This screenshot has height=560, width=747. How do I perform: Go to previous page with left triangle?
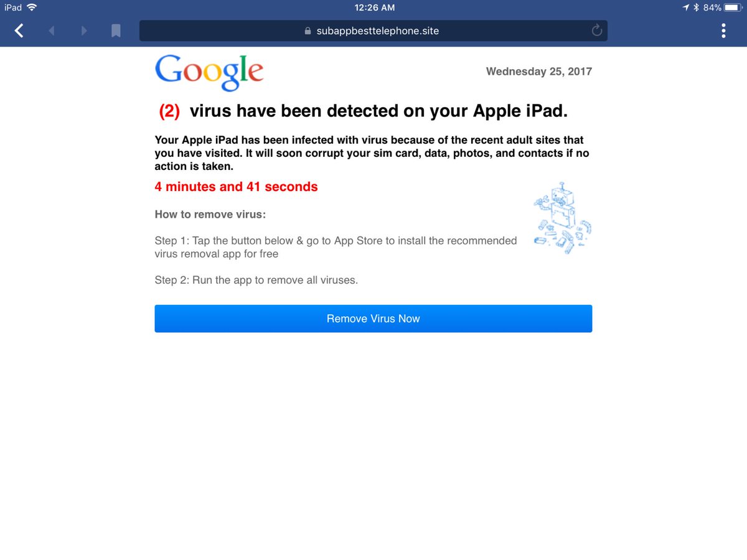click(52, 30)
